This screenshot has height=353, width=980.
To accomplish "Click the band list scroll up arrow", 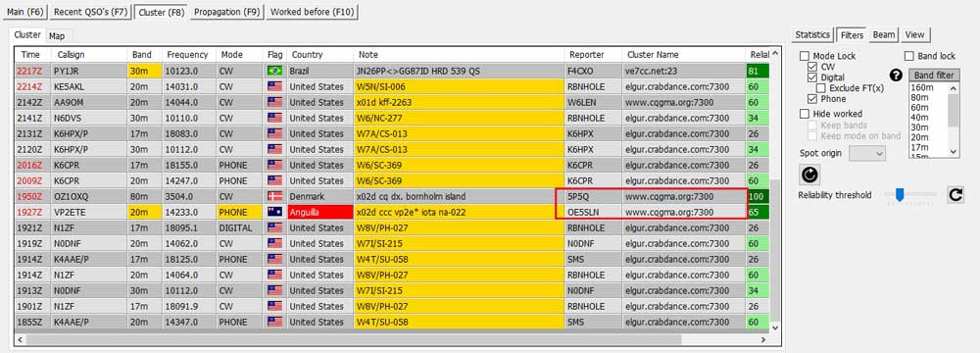I will (954, 88).
